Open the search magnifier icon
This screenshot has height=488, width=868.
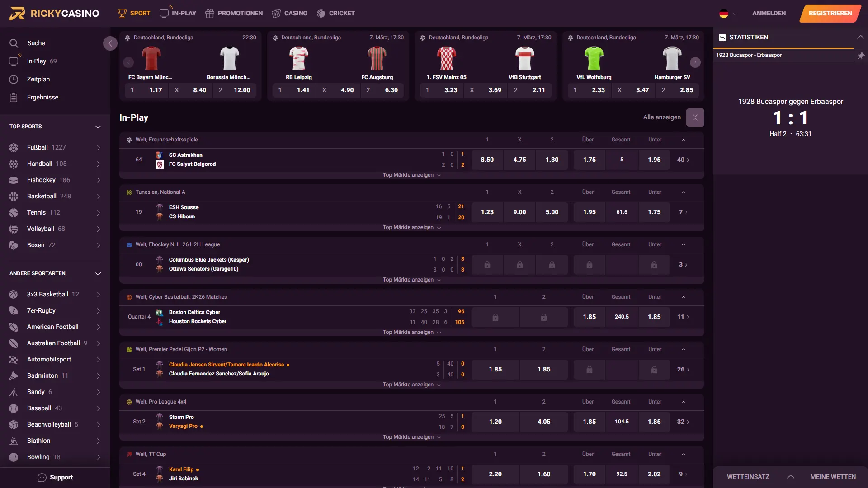click(x=14, y=43)
